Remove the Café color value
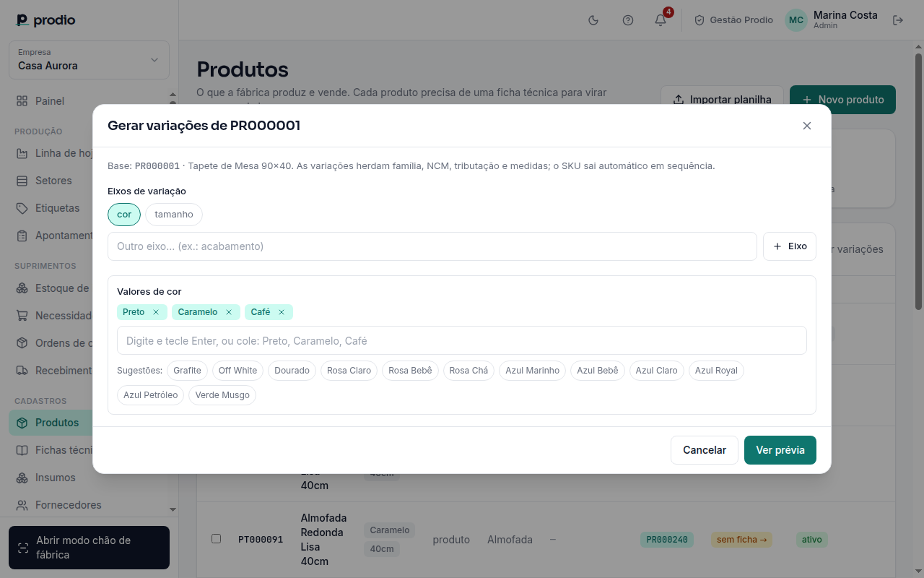Viewport: 924px width, 578px height. 281,312
